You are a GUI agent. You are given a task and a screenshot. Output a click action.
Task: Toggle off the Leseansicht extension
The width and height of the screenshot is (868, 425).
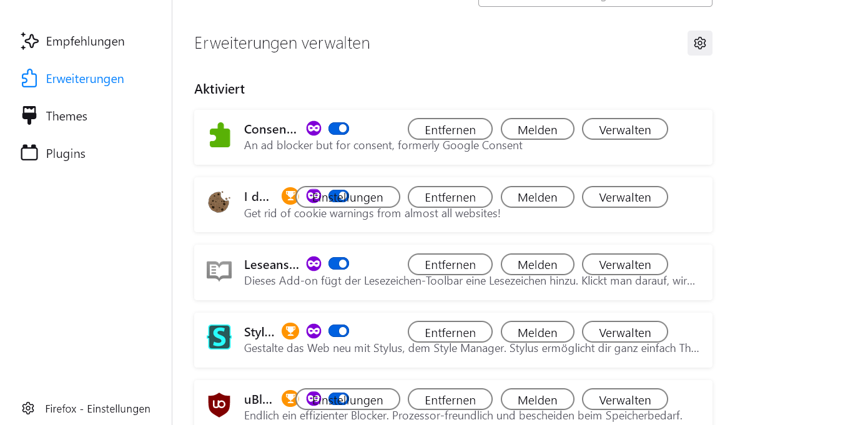pos(338,264)
